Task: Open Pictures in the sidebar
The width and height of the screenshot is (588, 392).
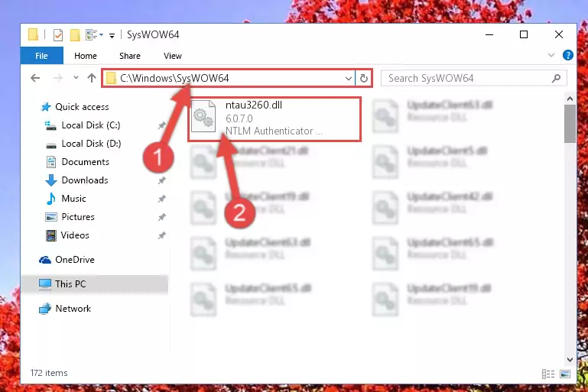Action: click(x=78, y=217)
